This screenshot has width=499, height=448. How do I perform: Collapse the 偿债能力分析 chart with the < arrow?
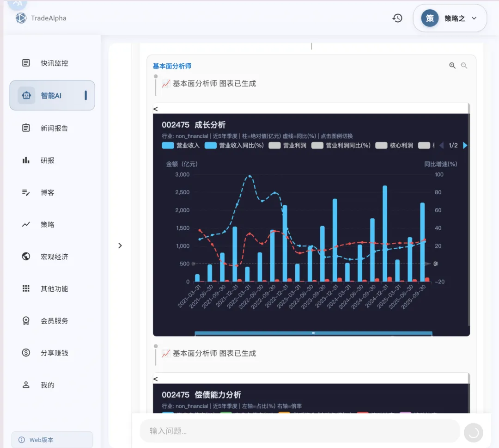point(155,379)
